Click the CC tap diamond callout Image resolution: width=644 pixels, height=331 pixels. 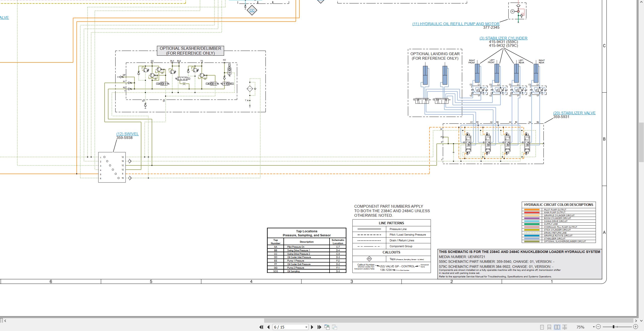(x=252, y=10)
